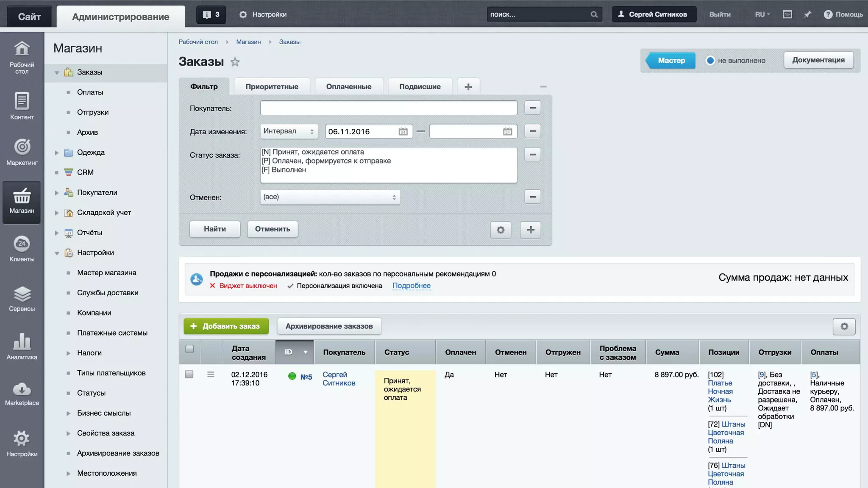868x488 pixels.
Task: Open the Интервал date type dropdown
Action: [x=289, y=131]
